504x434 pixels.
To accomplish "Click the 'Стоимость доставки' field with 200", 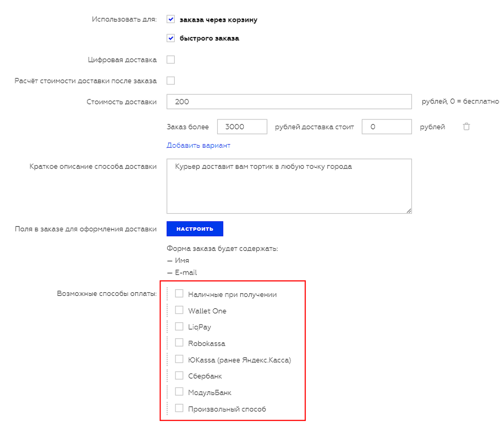I will (289, 102).
